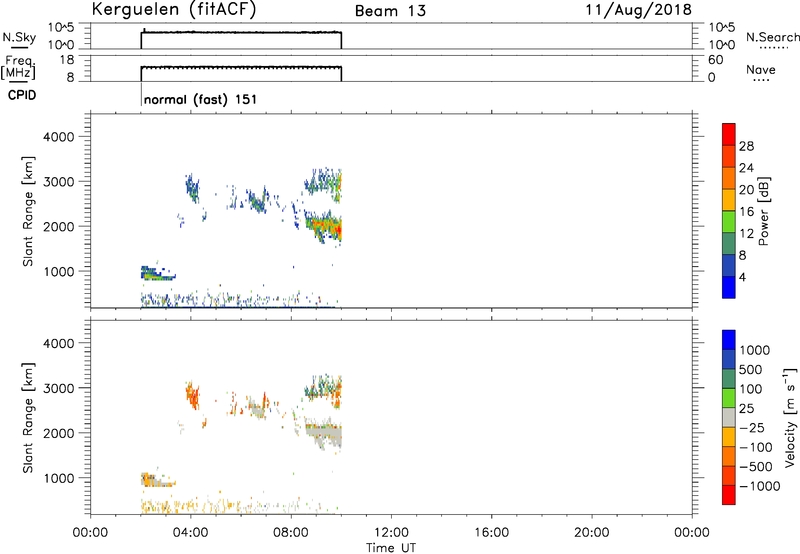Click the '20:00' time tick label
800x554 pixels.
(591, 533)
